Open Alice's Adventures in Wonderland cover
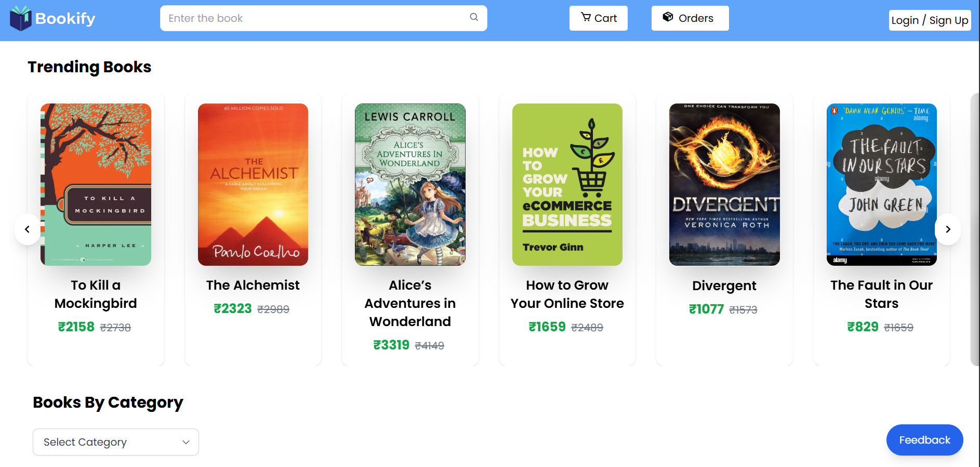 tap(410, 185)
